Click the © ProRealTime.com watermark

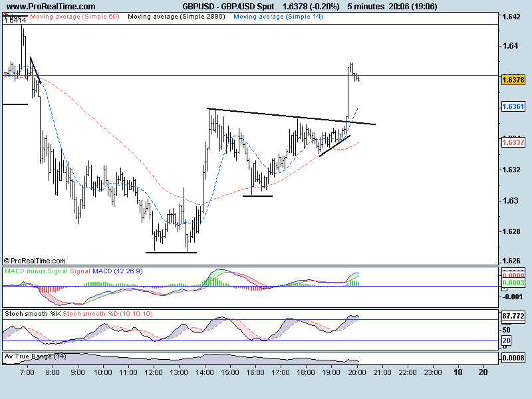point(35,261)
